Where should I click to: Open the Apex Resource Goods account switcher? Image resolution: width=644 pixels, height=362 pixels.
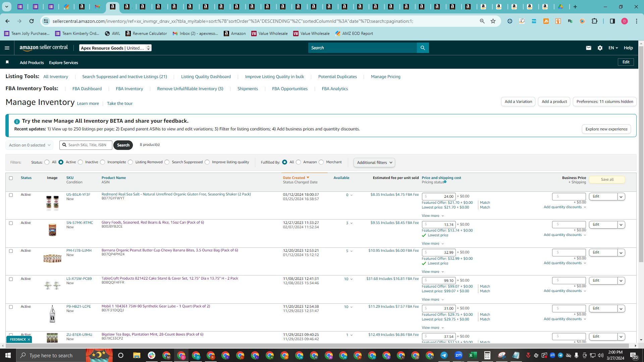point(115,48)
